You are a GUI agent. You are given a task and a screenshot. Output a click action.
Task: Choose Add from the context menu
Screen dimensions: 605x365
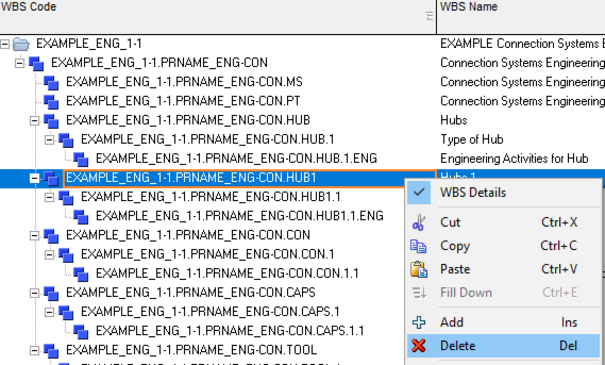coord(504,322)
